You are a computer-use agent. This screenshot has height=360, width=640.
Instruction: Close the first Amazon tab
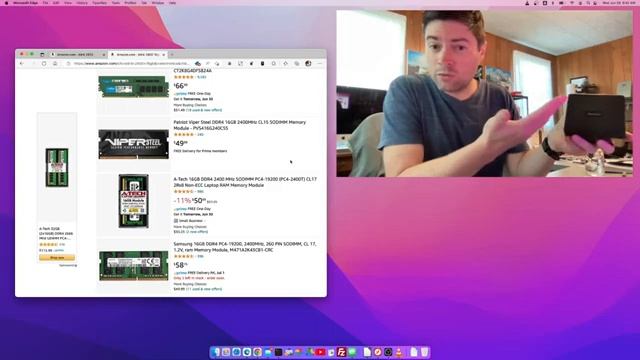[x=104, y=54]
